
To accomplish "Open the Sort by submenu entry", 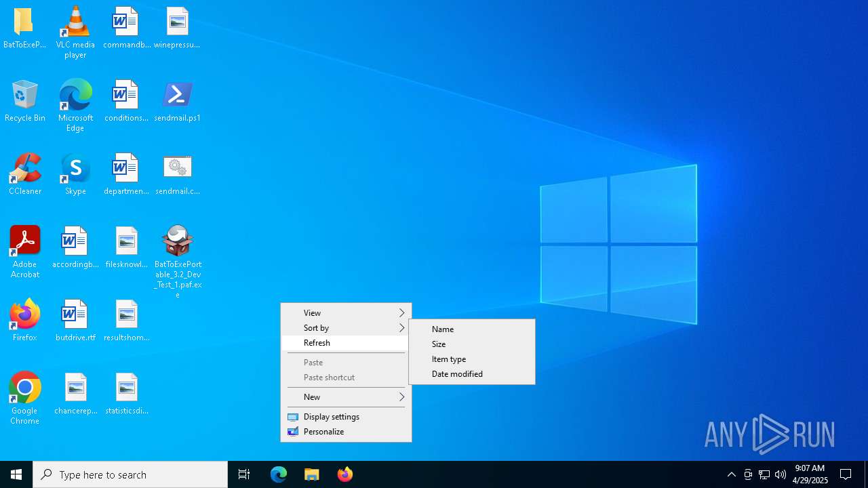I will [346, 327].
